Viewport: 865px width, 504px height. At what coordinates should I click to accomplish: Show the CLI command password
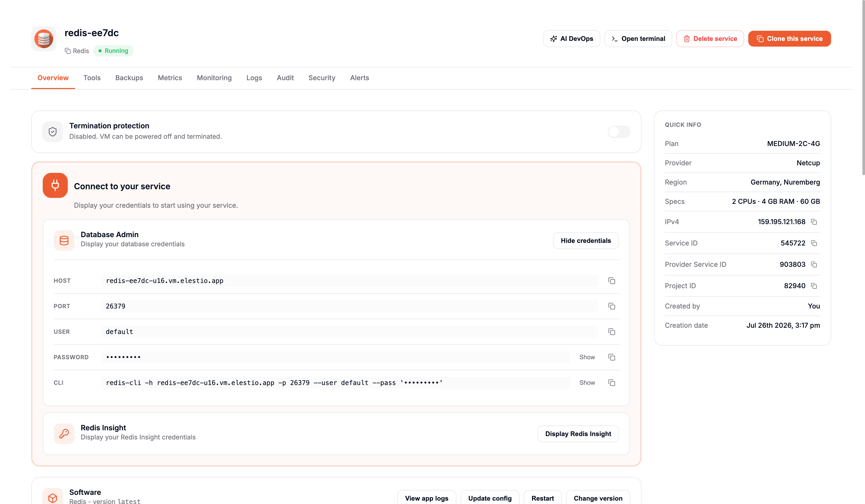coord(587,382)
